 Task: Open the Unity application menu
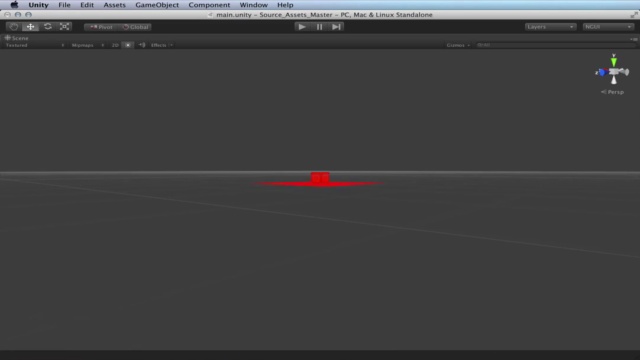[38, 5]
